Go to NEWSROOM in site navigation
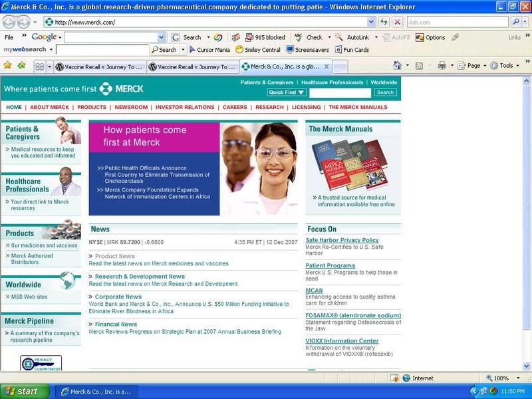 click(131, 107)
